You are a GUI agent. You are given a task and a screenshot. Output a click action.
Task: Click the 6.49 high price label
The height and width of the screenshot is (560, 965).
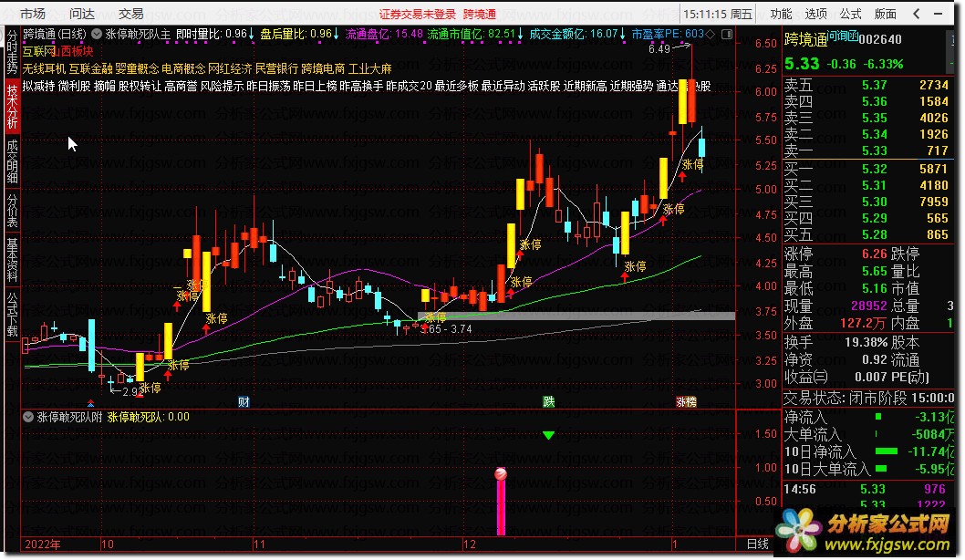[659, 48]
